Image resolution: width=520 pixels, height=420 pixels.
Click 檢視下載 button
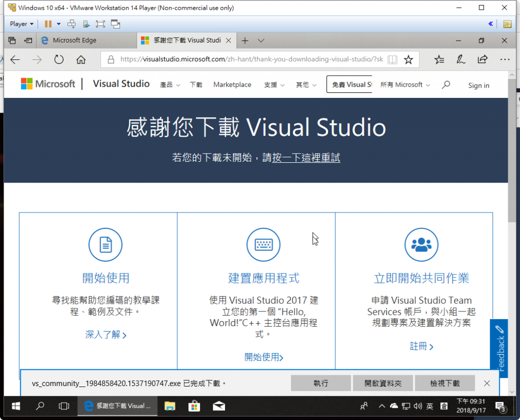445,383
